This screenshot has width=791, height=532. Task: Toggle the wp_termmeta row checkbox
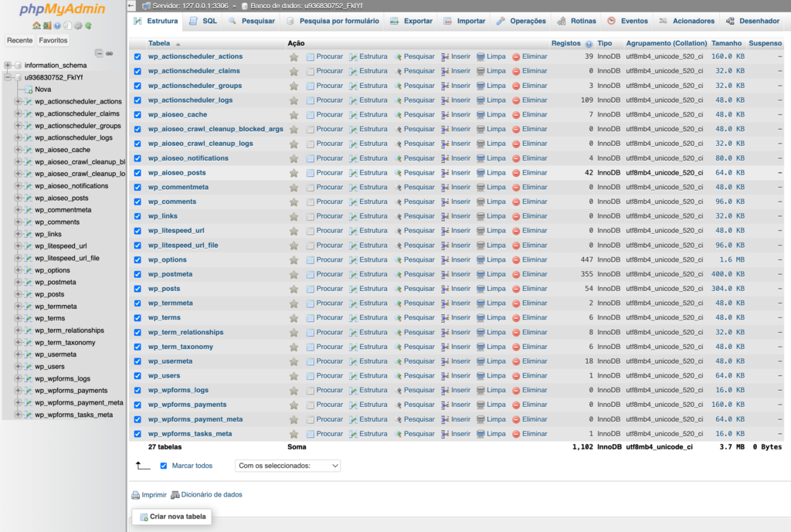[137, 303]
